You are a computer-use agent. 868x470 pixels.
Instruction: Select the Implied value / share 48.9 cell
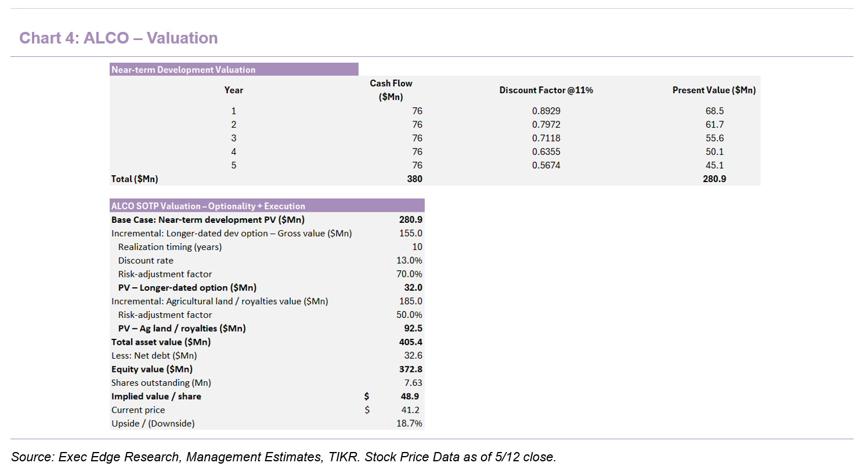pyautogui.click(x=410, y=396)
